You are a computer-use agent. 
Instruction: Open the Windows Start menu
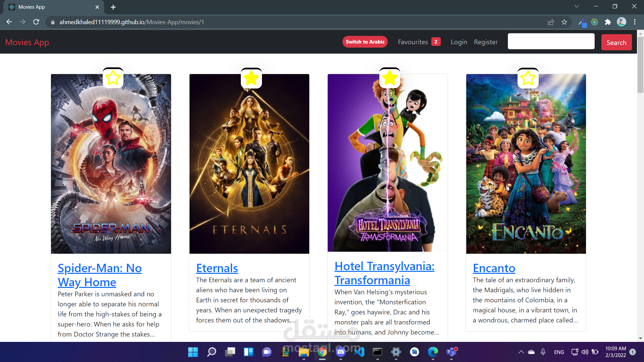193,352
